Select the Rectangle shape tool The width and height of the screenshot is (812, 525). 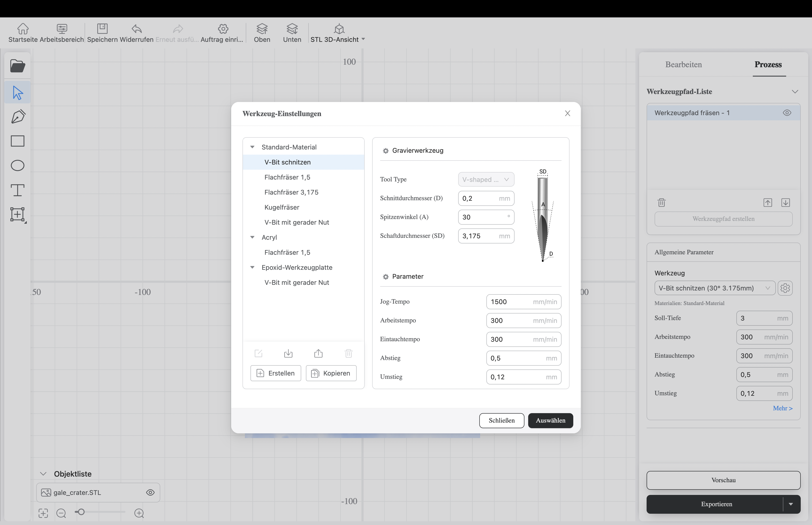pyautogui.click(x=18, y=141)
